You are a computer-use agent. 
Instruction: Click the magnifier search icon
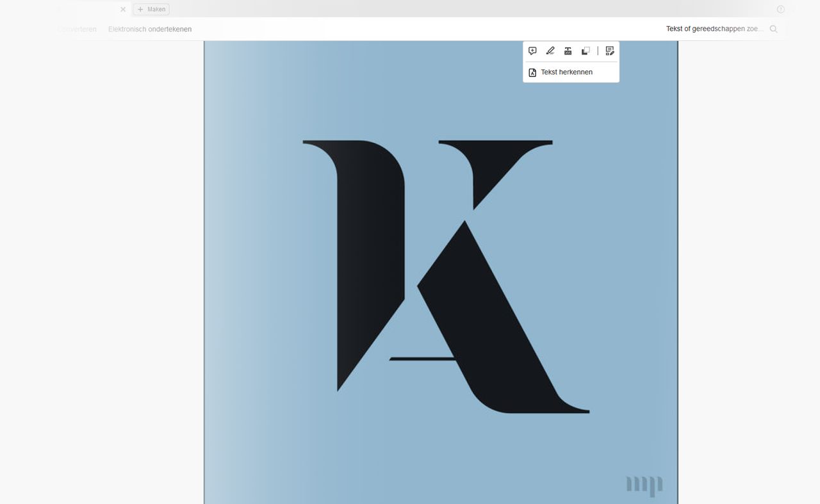pos(773,29)
